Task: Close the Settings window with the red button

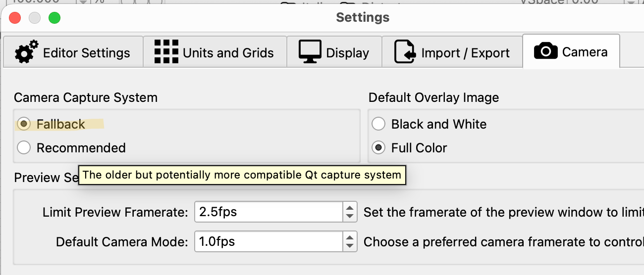Action: coord(15,18)
